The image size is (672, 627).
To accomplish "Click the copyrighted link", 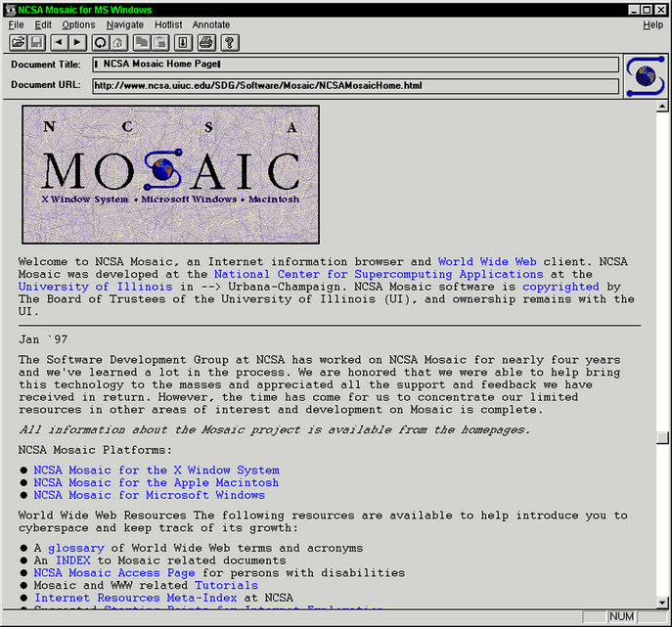I will (560, 287).
